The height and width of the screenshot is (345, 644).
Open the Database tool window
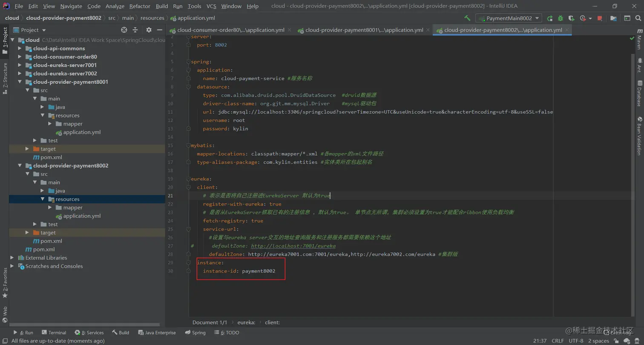pyautogui.click(x=639, y=93)
